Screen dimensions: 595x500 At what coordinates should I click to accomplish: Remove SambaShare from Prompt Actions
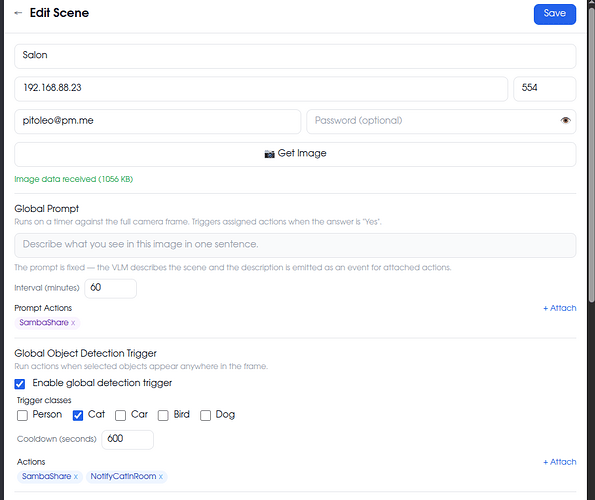click(73, 323)
